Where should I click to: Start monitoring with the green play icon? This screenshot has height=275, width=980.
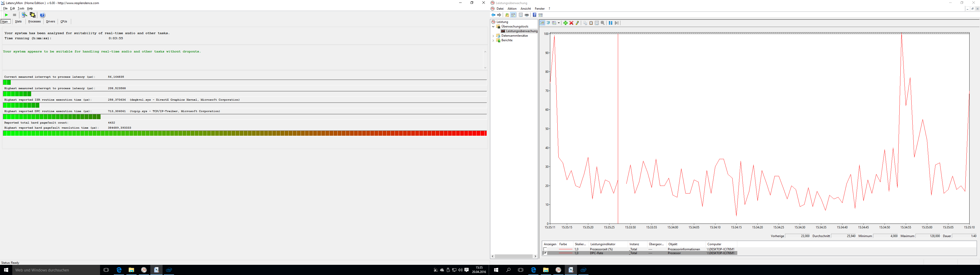[6, 15]
